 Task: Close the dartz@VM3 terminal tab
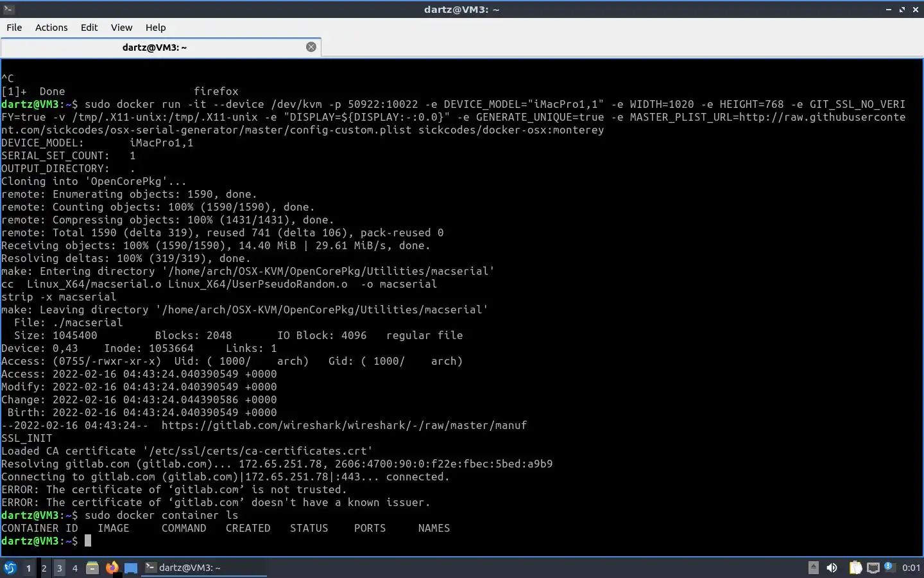tap(311, 47)
